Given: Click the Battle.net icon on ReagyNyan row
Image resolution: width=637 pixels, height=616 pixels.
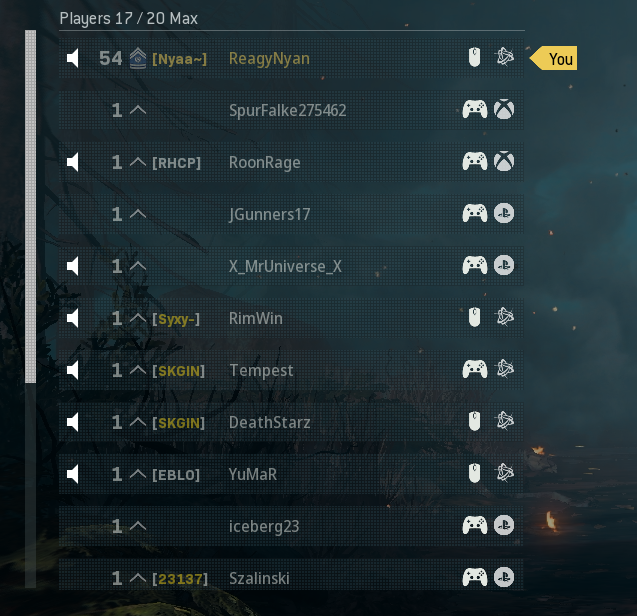Looking at the screenshot, I should point(504,57).
